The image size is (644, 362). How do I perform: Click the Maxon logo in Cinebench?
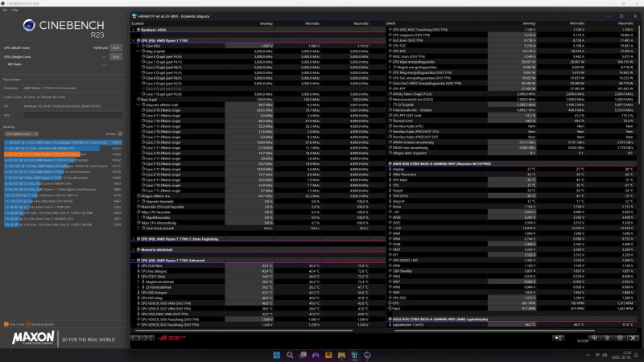coord(33,338)
